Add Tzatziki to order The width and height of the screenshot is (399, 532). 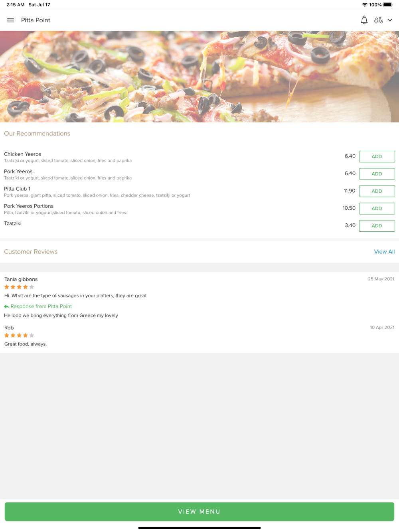tap(377, 226)
